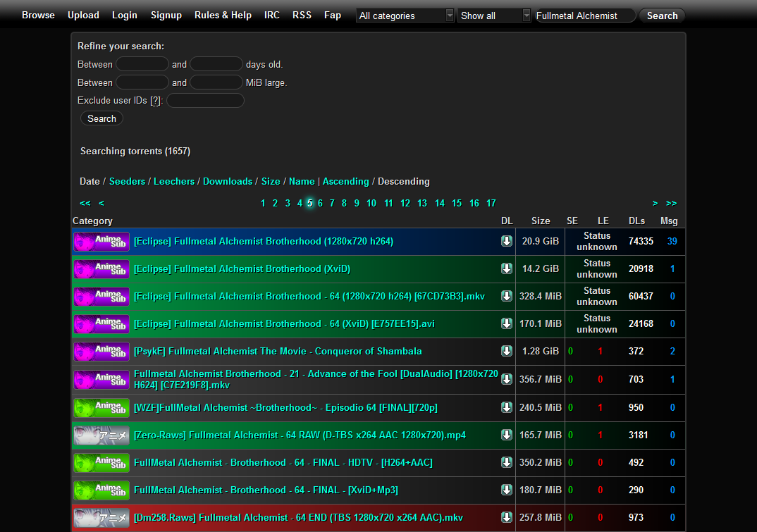Viewport: 757px width, 532px height.
Task: Sort results by Leechers
Action: coord(174,182)
